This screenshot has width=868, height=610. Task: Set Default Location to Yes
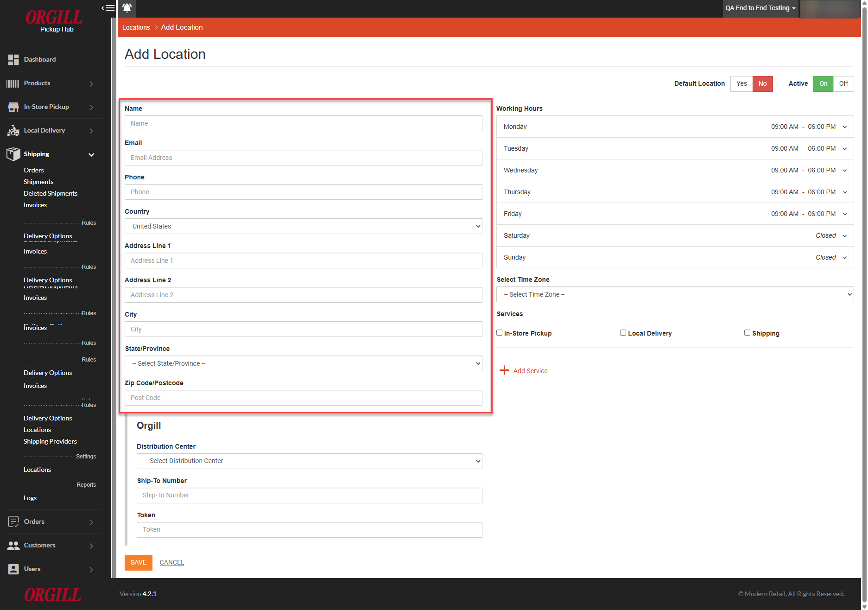pyautogui.click(x=741, y=83)
